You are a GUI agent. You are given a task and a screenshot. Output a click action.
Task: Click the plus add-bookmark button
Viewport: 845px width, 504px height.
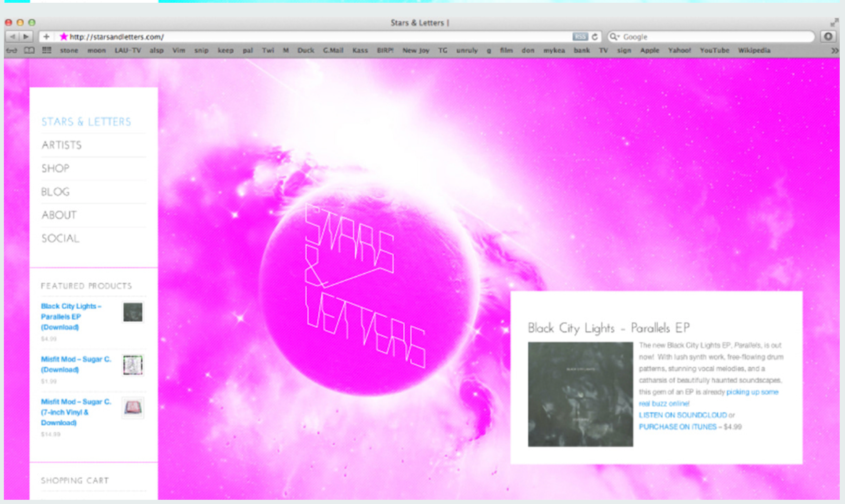[46, 37]
